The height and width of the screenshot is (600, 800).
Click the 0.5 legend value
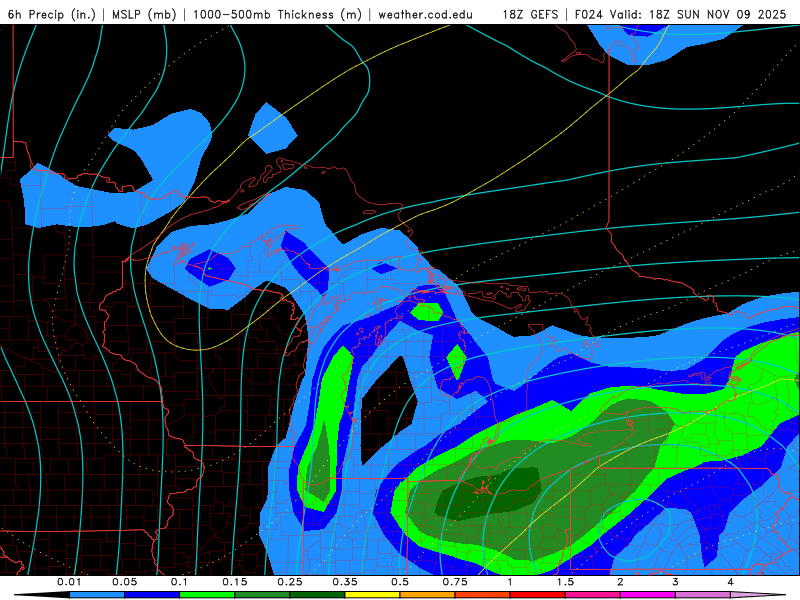[400, 582]
